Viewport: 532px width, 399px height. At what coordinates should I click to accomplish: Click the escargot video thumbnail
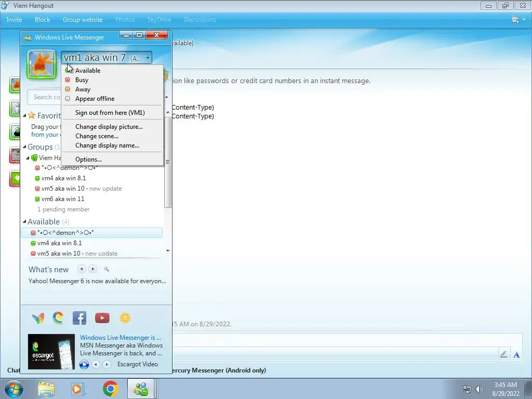tap(51, 352)
